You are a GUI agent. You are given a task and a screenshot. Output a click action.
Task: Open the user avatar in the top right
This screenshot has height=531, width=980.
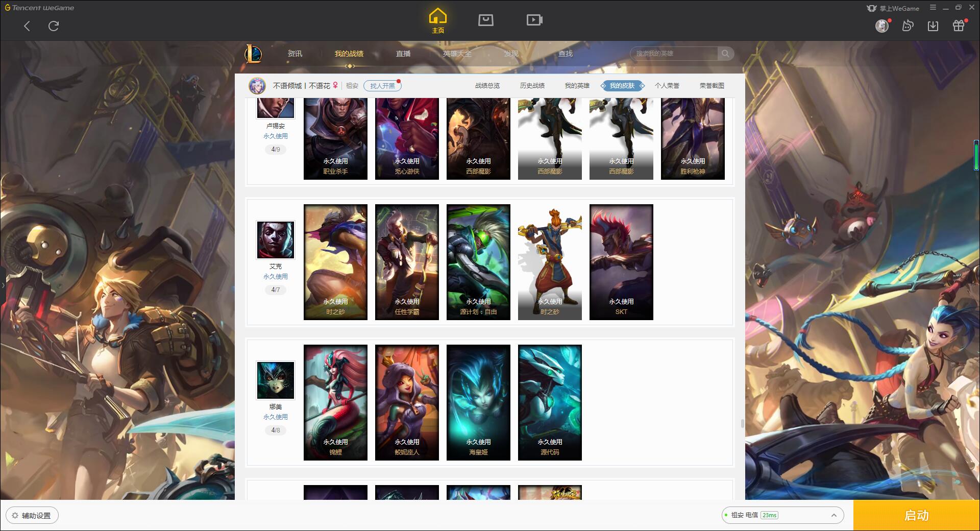[x=882, y=26]
